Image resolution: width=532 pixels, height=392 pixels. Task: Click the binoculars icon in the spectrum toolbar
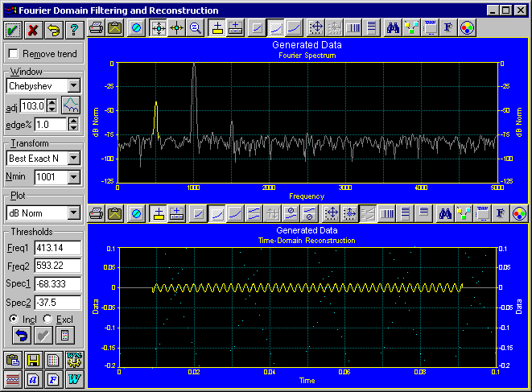393,28
